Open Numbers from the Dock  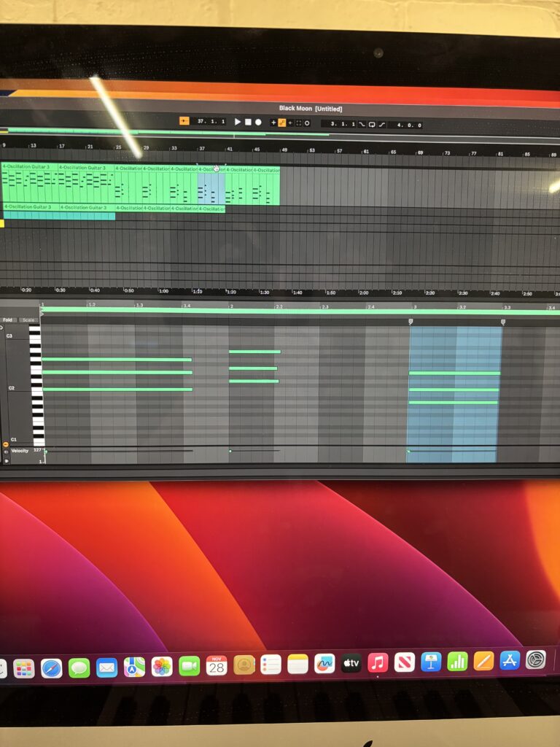click(457, 661)
